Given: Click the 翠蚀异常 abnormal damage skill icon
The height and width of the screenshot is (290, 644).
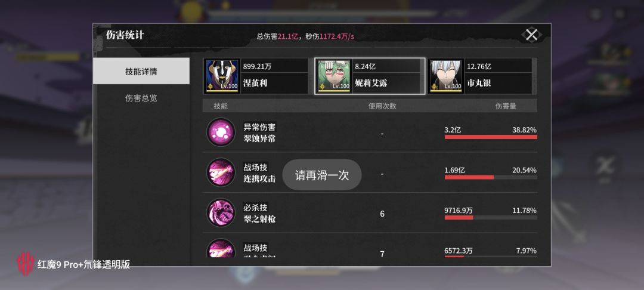Looking at the screenshot, I should coord(221,132).
